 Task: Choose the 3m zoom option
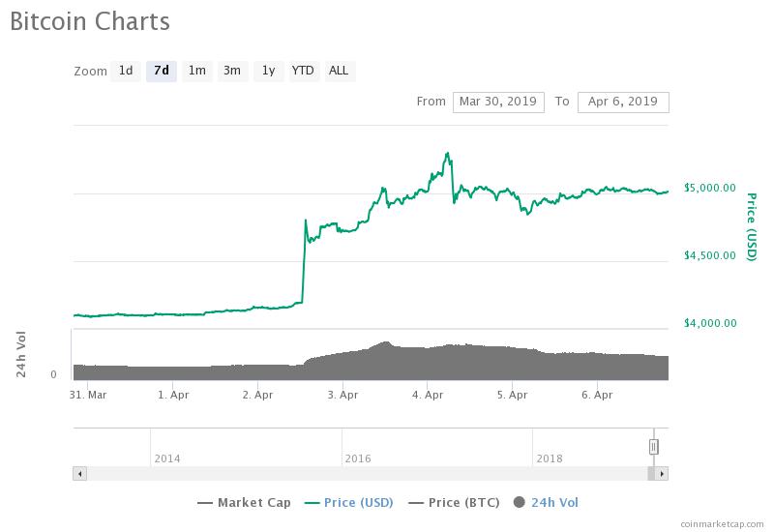pos(232,71)
